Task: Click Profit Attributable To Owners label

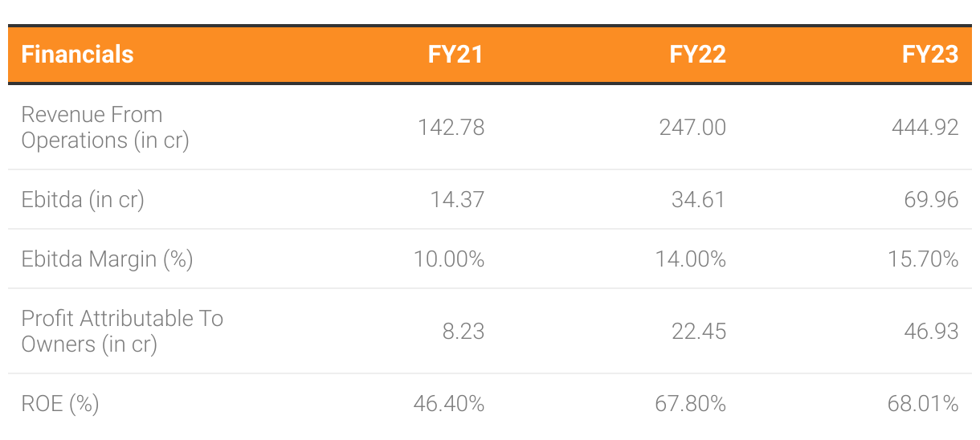Action: click(122, 331)
